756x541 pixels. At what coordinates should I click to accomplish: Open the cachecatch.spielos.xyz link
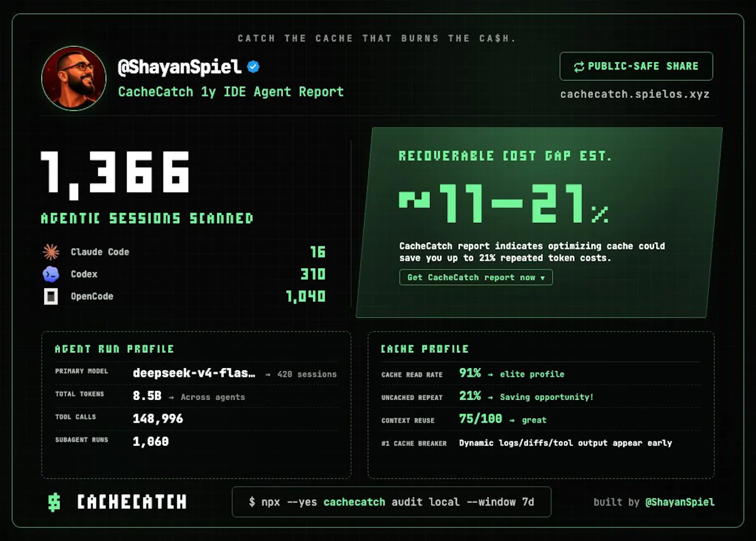(635, 94)
